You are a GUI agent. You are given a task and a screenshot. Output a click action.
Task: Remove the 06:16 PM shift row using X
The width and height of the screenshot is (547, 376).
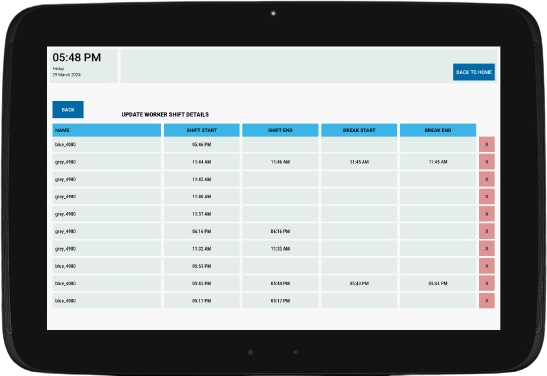pyautogui.click(x=487, y=231)
